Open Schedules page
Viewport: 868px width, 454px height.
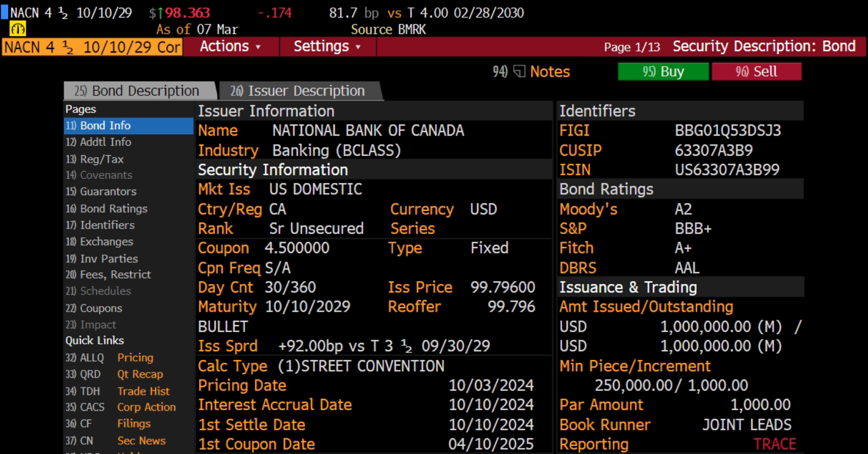[x=99, y=291]
